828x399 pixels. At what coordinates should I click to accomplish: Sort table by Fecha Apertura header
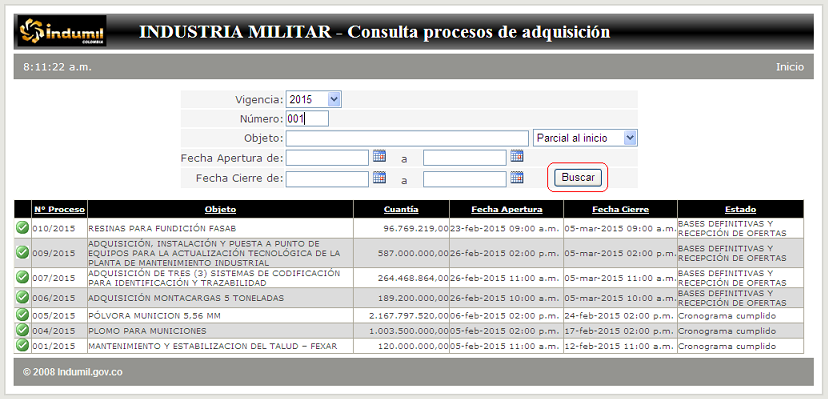(506, 210)
